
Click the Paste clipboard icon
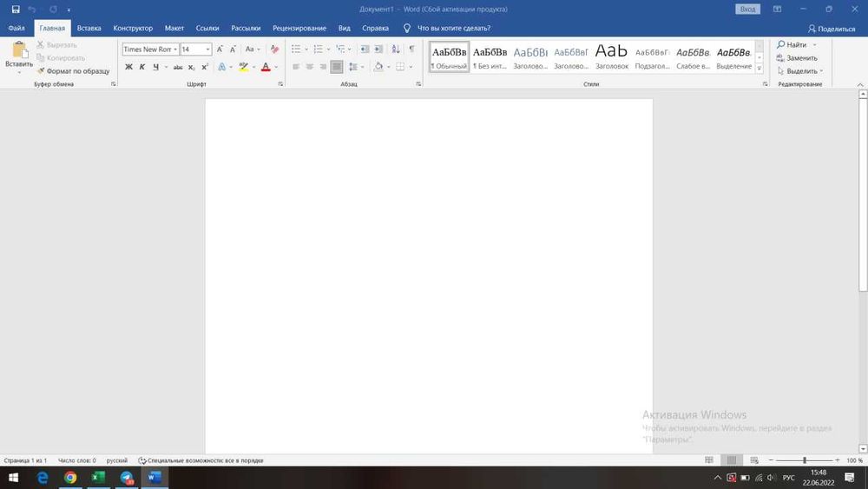(x=19, y=50)
